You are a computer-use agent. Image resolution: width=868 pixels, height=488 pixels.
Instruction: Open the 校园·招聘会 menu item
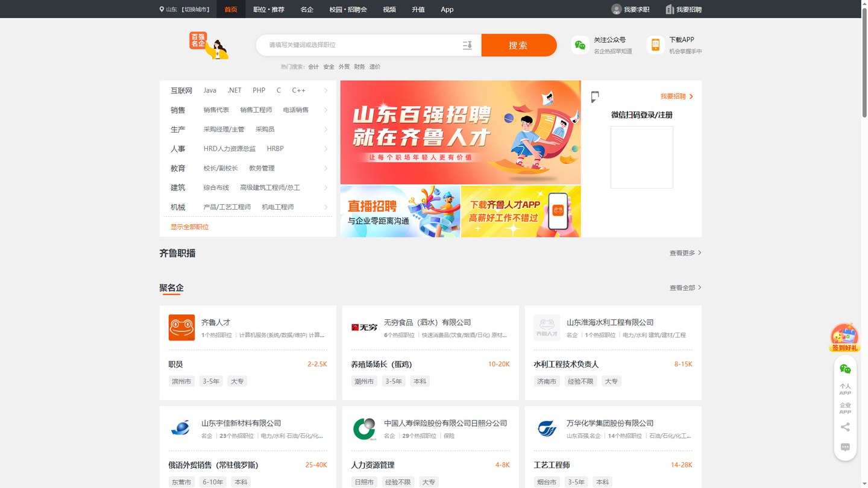pyautogui.click(x=348, y=9)
